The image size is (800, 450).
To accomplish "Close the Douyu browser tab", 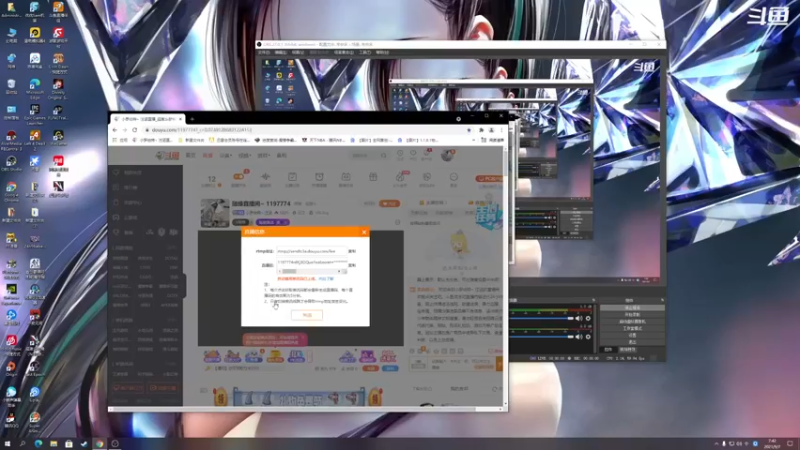I will 180,119.
